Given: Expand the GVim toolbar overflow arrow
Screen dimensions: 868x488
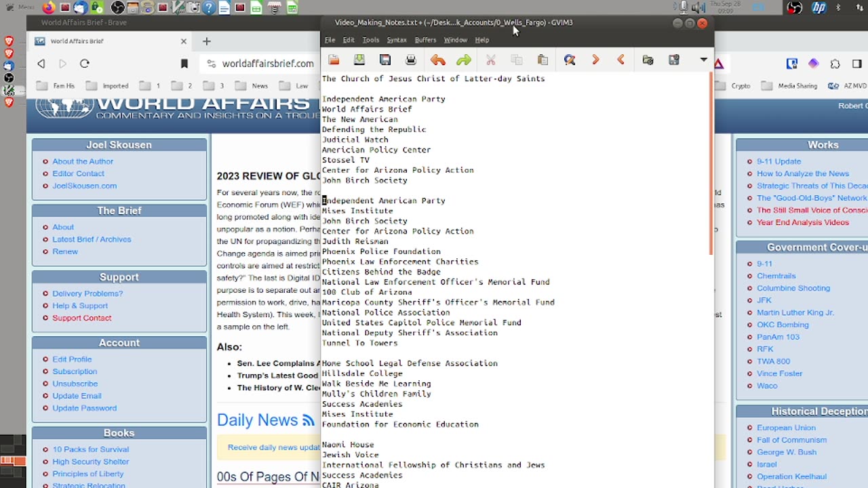Looking at the screenshot, I should click(703, 60).
